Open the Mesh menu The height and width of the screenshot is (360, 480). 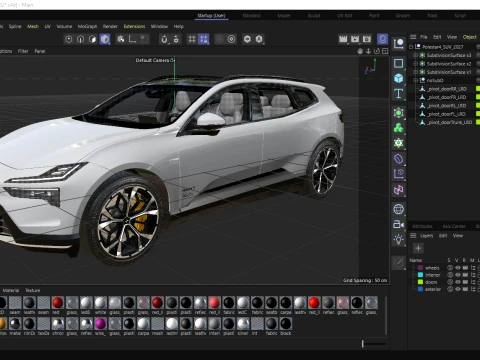coord(33,26)
